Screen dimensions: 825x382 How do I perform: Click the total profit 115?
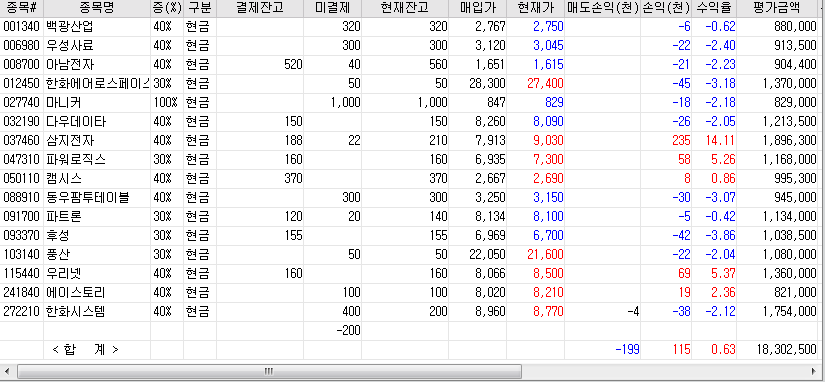681,349
